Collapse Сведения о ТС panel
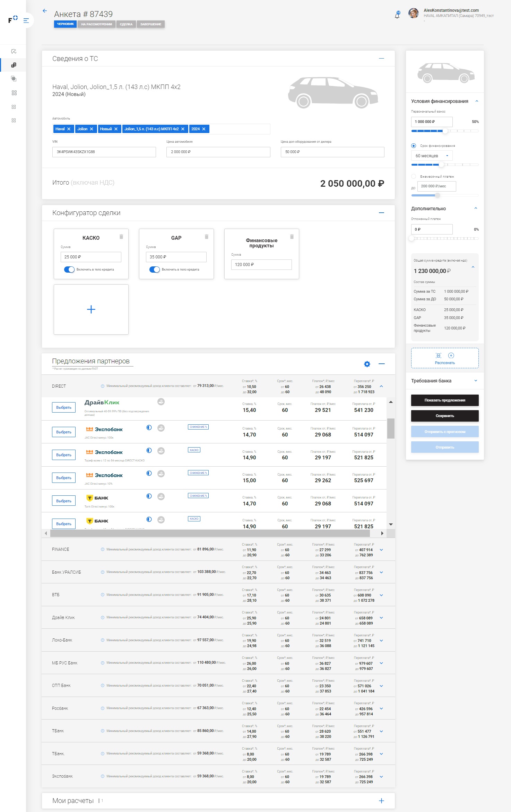 coord(381,59)
